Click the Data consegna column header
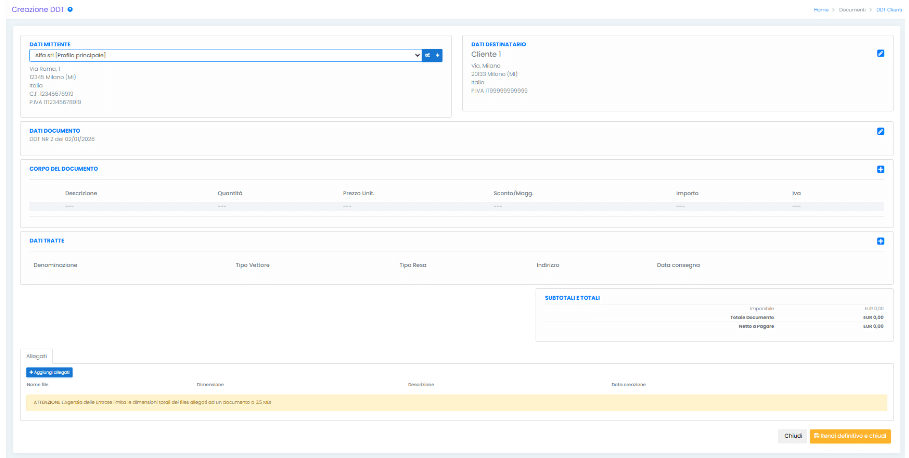This screenshot has width=909, height=458. (x=678, y=265)
